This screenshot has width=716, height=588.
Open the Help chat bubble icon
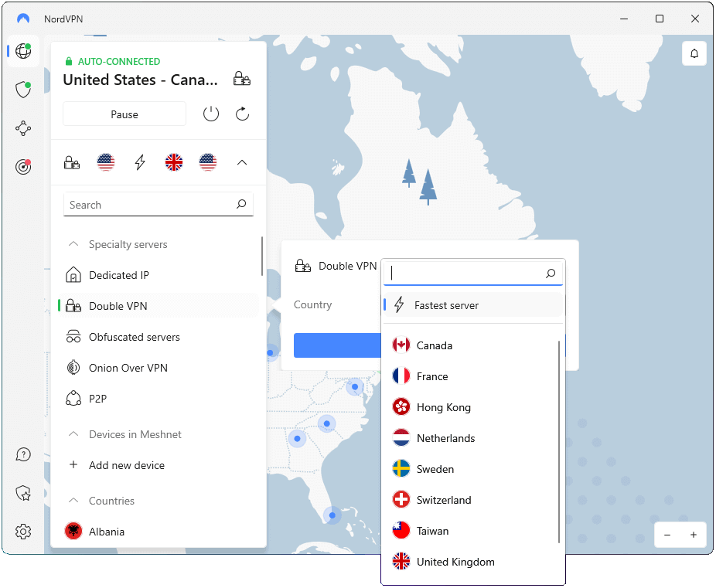23,454
